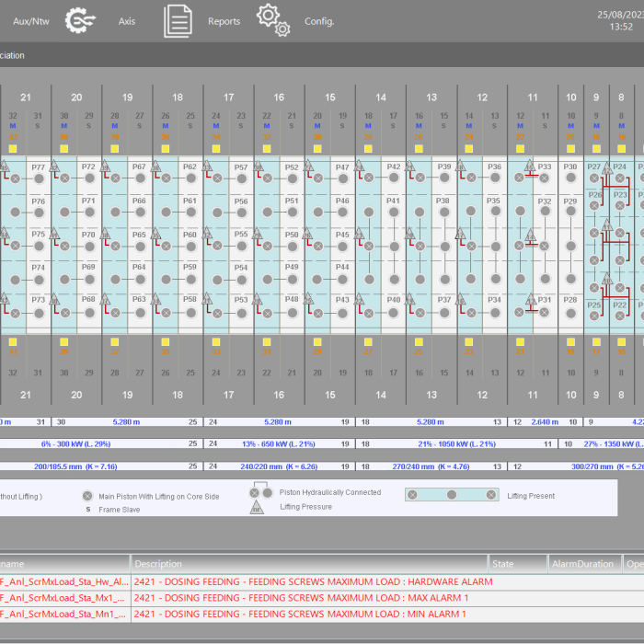Toggle the top yellow indicator in section 13

coord(419,148)
